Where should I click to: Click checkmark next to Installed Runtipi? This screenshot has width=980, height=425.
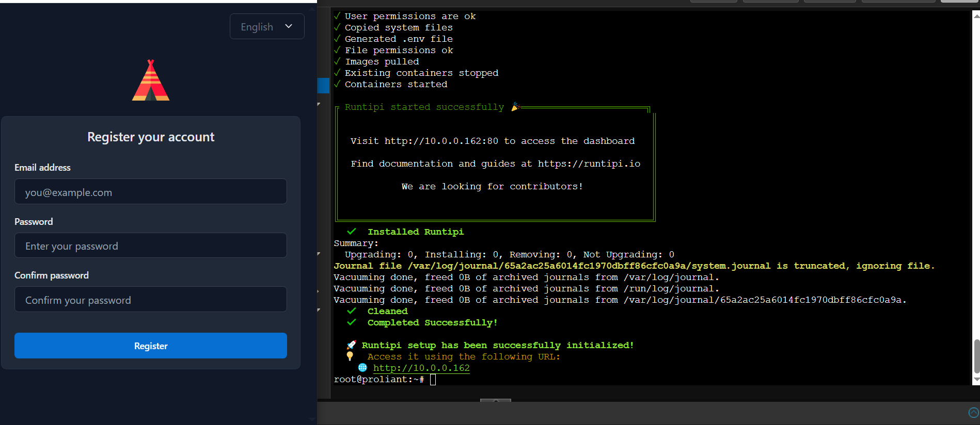point(352,232)
